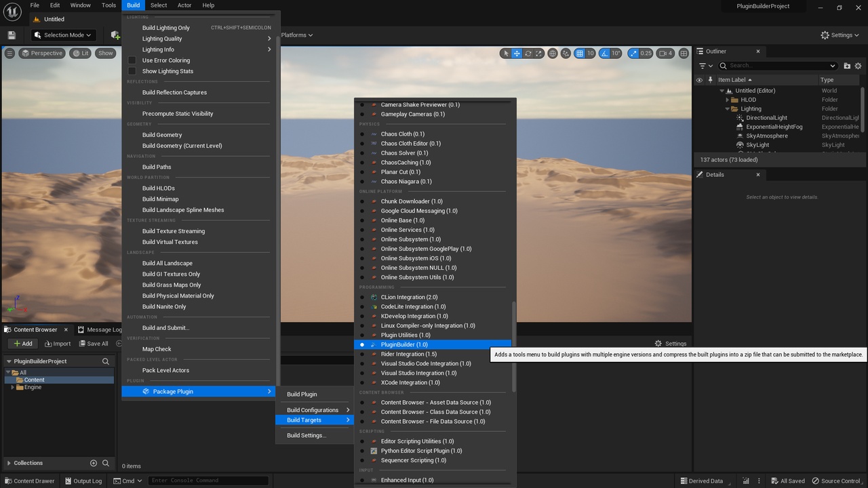Enable the Use Error Coloring checkbox

tap(132, 60)
